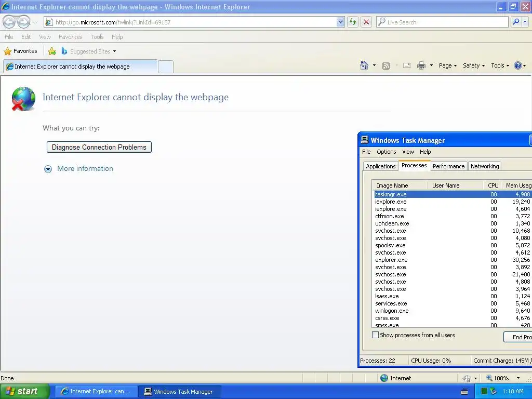Open Task Manager Options menu
Image resolution: width=532 pixels, height=399 pixels.
click(x=387, y=152)
